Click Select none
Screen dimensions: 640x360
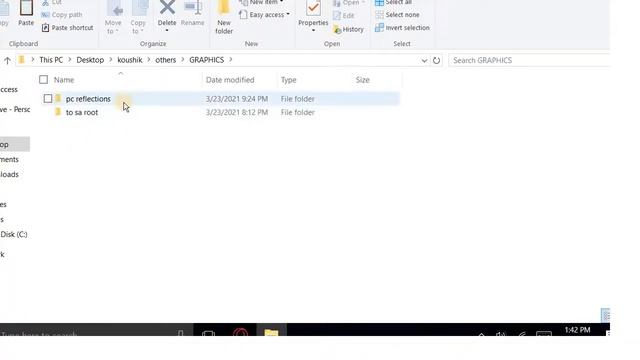[x=397, y=15]
